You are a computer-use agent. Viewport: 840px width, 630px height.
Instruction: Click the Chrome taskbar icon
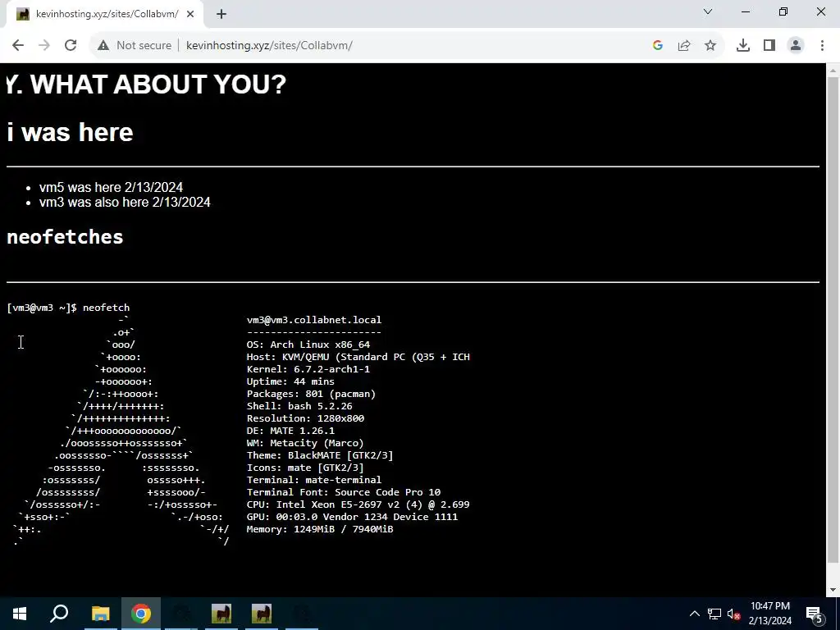[141, 614]
